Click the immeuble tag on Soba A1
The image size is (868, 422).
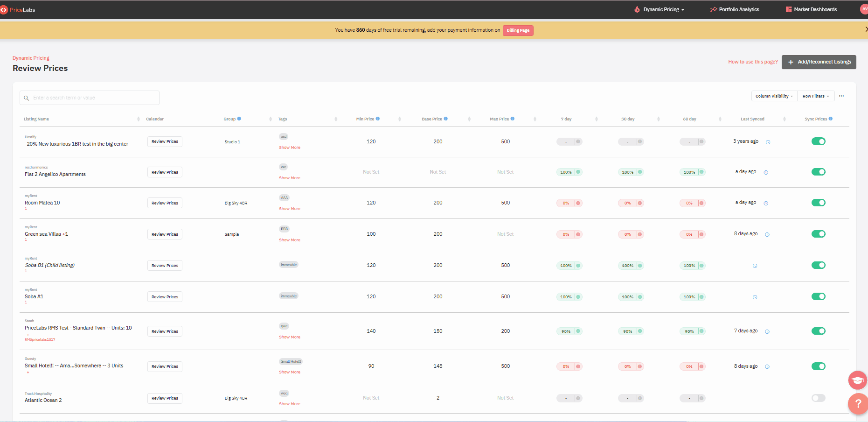click(x=289, y=296)
